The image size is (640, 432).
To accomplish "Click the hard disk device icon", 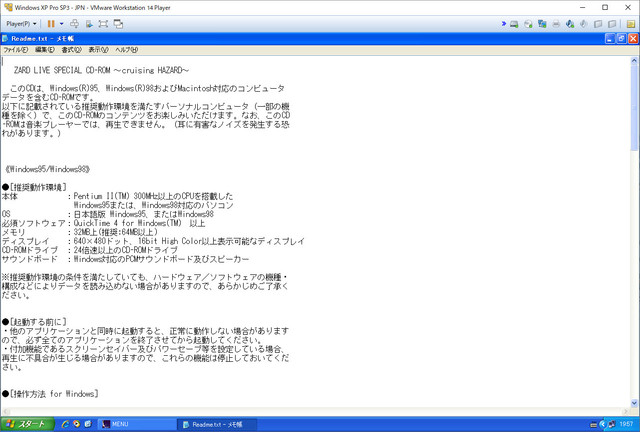I will coord(514,24).
